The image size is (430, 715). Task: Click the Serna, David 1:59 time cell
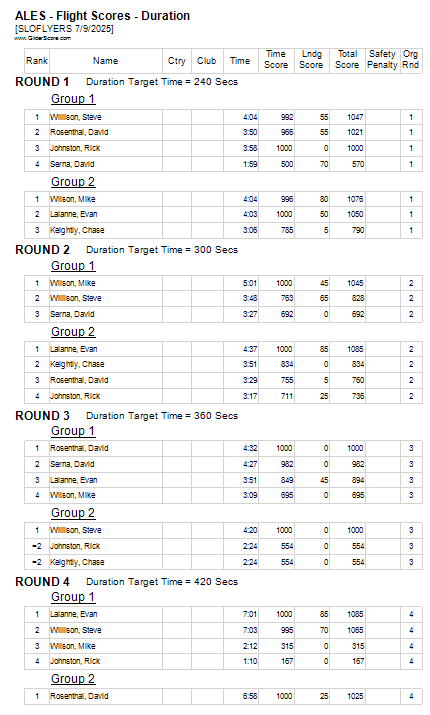click(241, 164)
